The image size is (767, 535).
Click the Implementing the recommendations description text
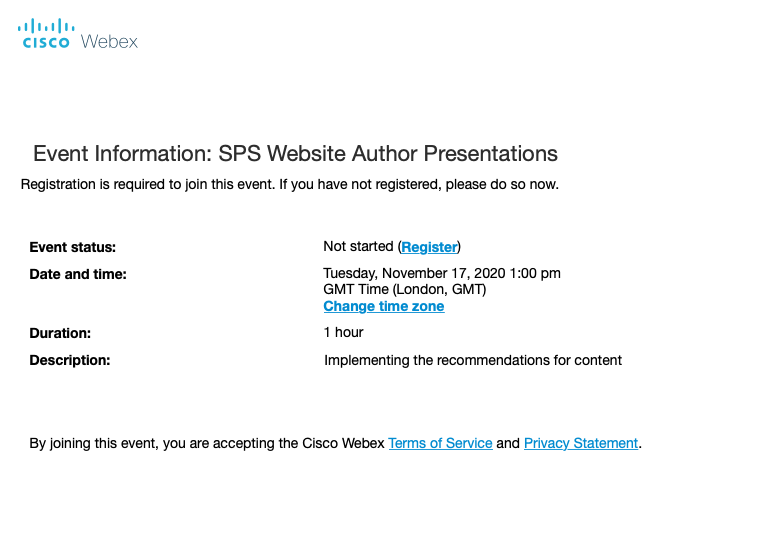tap(473, 360)
